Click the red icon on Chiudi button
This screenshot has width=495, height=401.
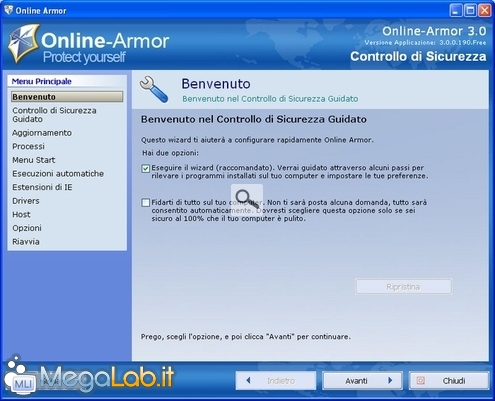point(421,380)
